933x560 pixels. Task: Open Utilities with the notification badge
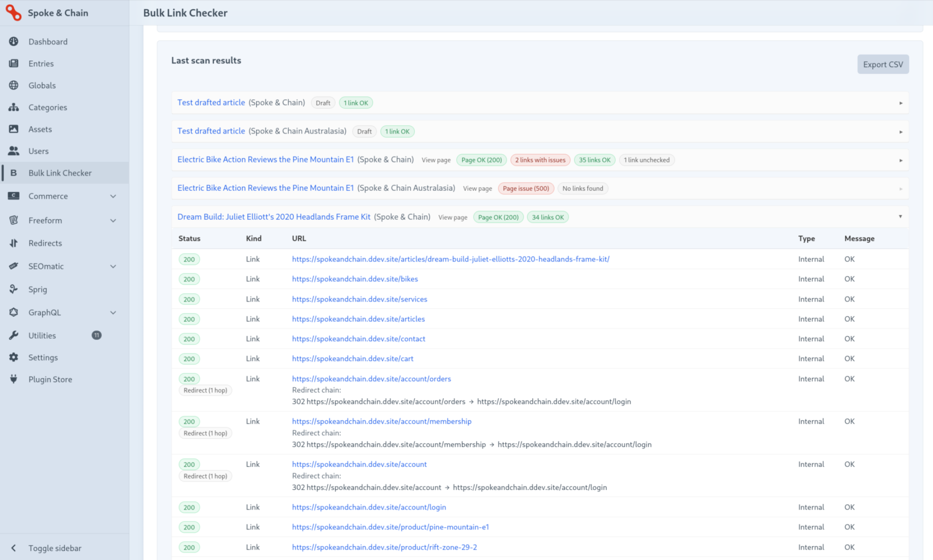[x=42, y=335]
